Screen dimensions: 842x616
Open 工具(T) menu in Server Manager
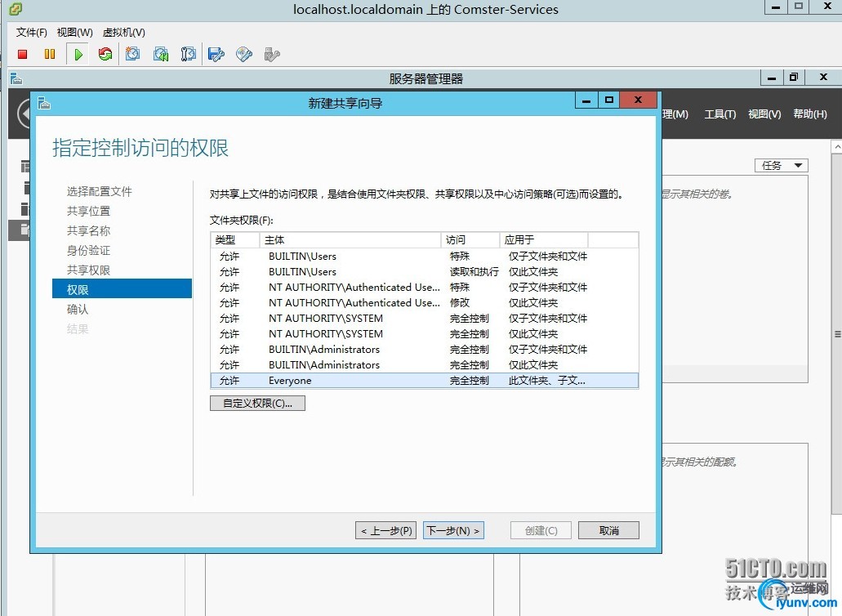coord(720,114)
